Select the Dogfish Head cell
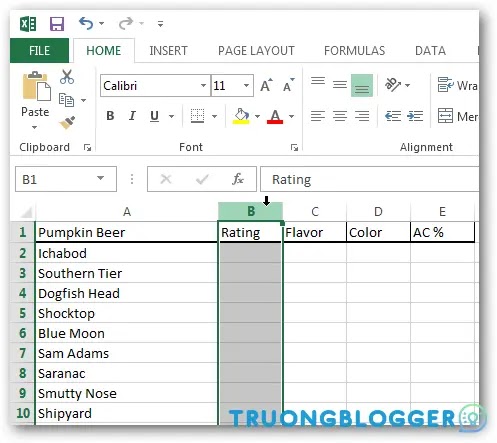The image size is (497, 443). coord(126,293)
